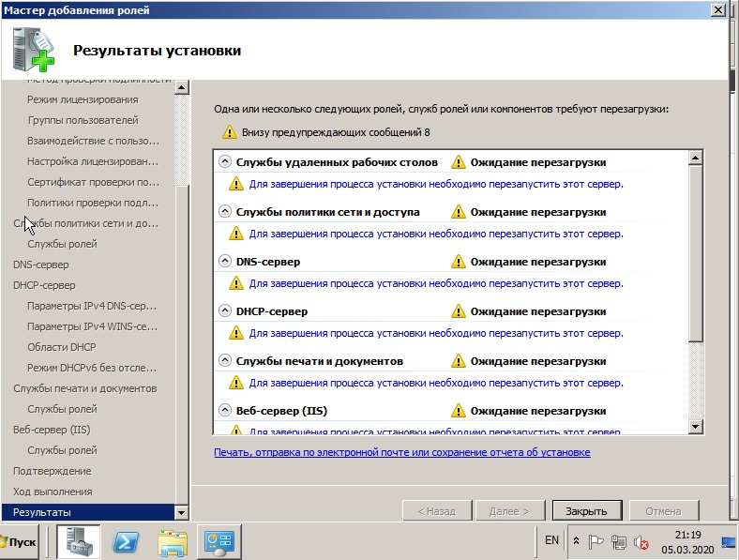Open Windows Explorer folder icon in taskbar
This screenshot has width=739, height=560.
coord(173,542)
